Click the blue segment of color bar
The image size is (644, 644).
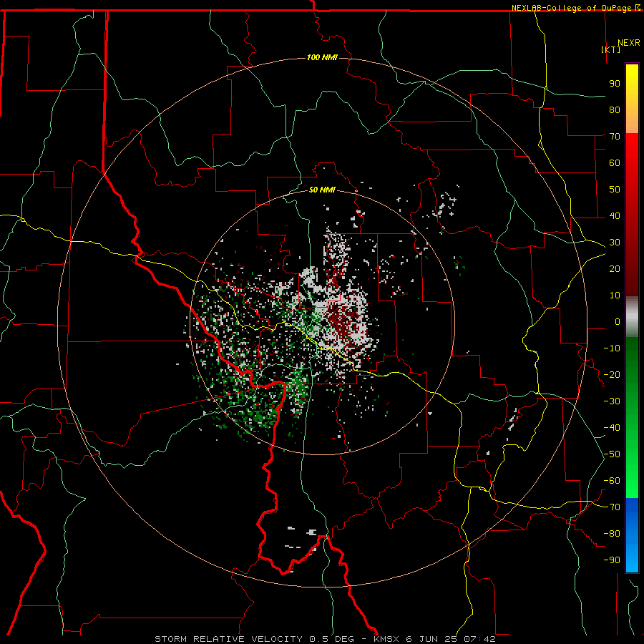tap(632, 535)
